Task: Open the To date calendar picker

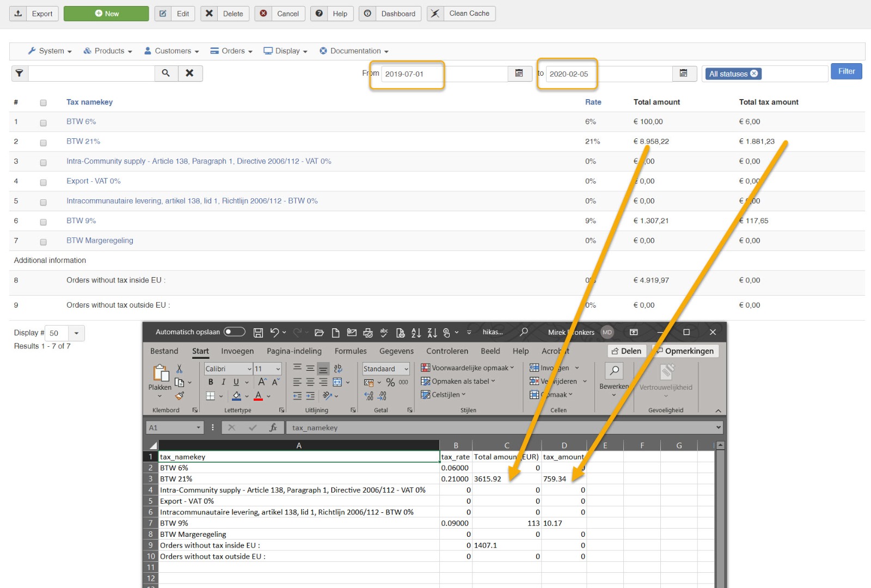Action: click(x=684, y=73)
